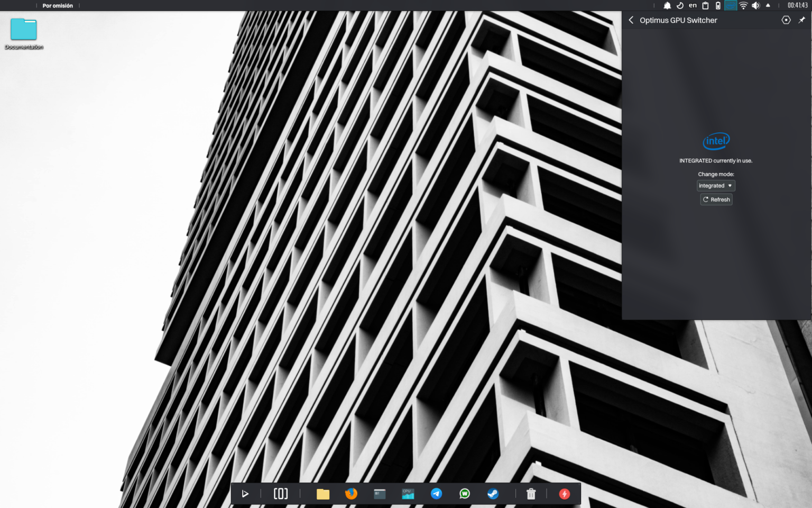Open the 'Por omisión' activity menu
812x508 pixels.
pyautogui.click(x=58, y=6)
